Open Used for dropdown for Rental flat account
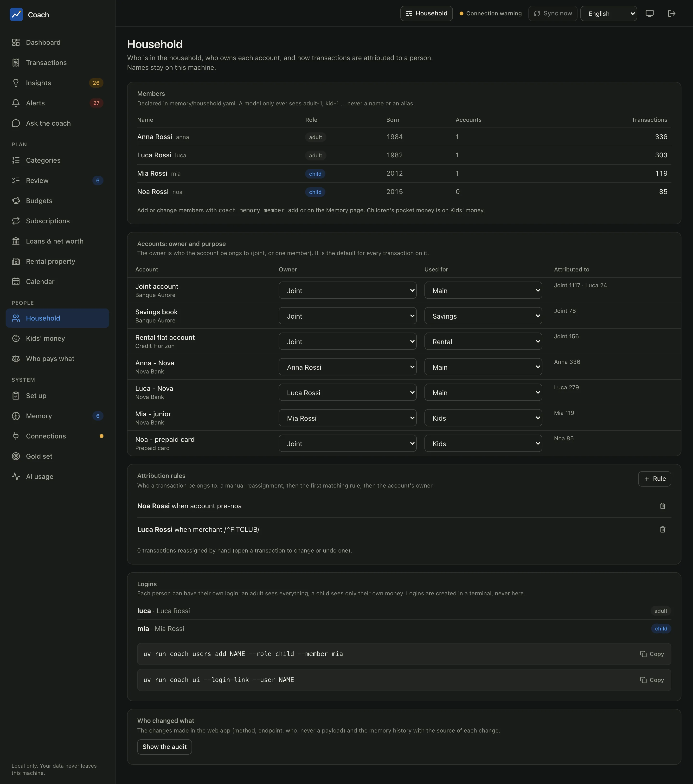693x784 pixels. tap(483, 341)
